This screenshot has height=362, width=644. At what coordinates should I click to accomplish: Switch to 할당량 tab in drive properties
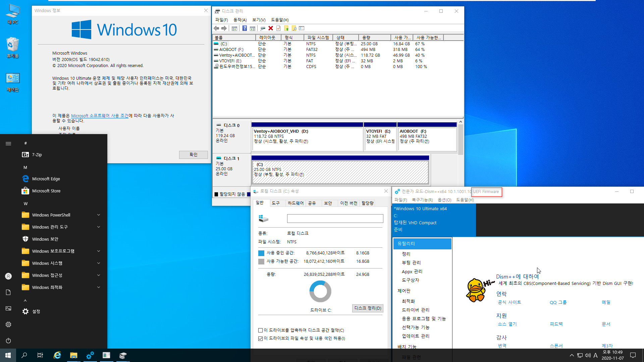pyautogui.click(x=368, y=203)
